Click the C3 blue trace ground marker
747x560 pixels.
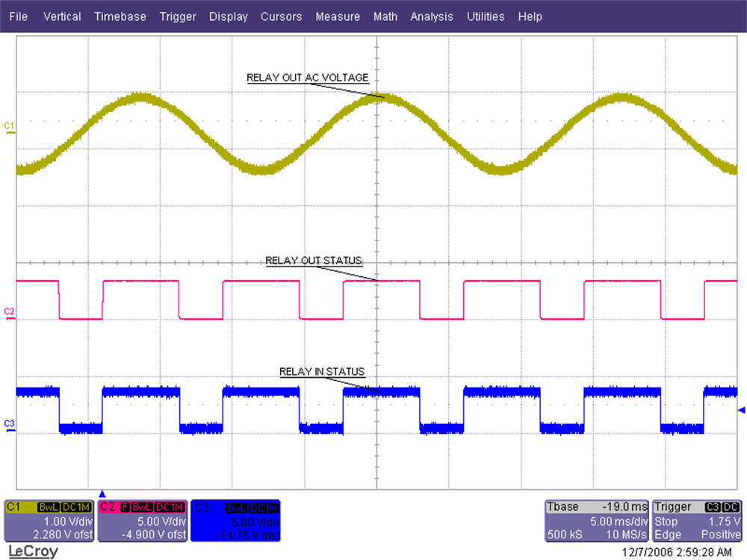coord(9,425)
